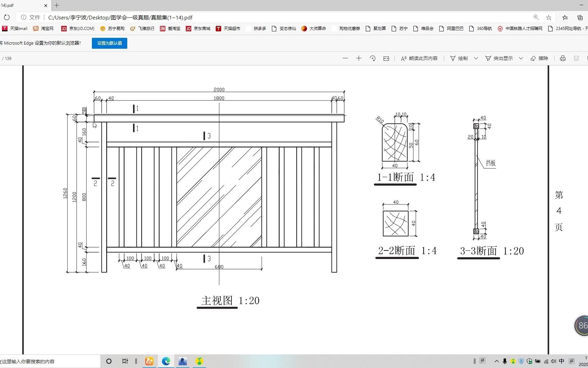Click the 拼 IME indicator beside the clock
The height and width of the screenshot is (368, 588).
[x=572, y=361]
